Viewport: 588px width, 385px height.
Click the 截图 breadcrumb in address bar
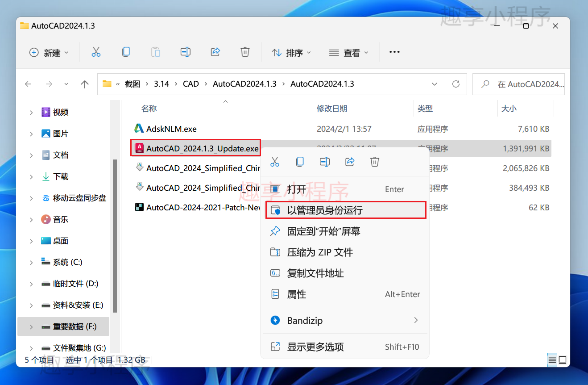coord(133,84)
